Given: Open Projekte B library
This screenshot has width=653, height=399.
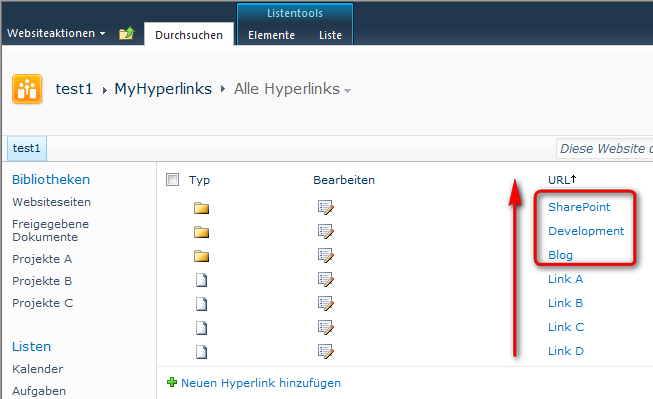Looking at the screenshot, I should coord(42,281).
